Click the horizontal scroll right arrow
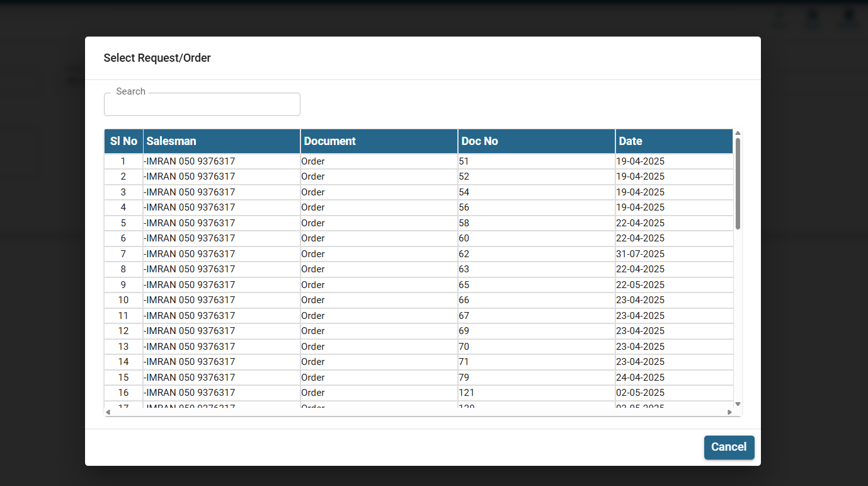Viewport: 868px width, 486px height. (x=730, y=412)
